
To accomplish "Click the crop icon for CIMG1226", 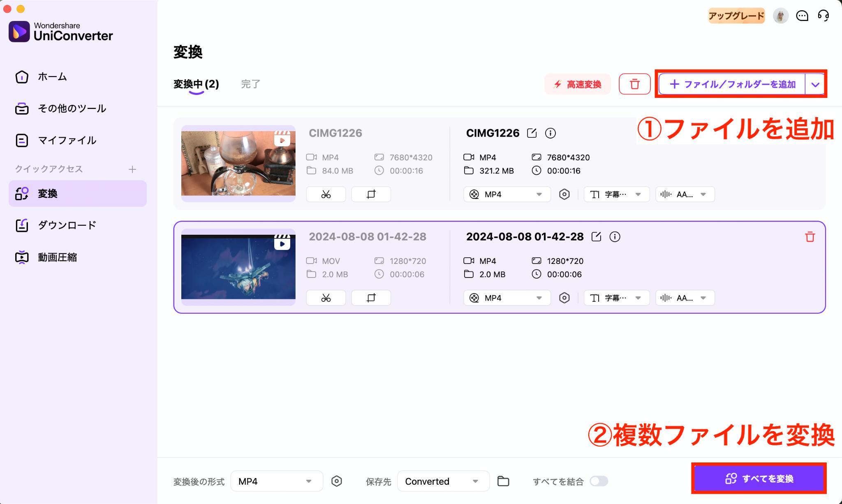I will click(x=370, y=193).
